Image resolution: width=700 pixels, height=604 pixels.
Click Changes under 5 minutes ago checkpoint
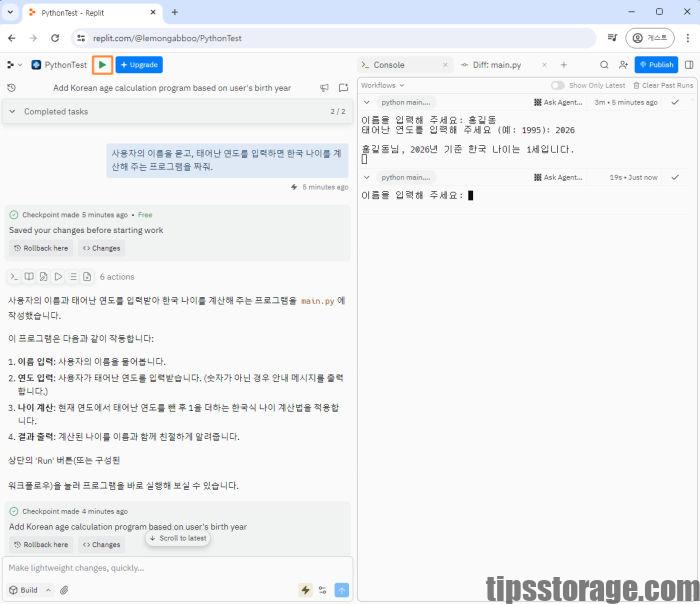[x=102, y=248]
